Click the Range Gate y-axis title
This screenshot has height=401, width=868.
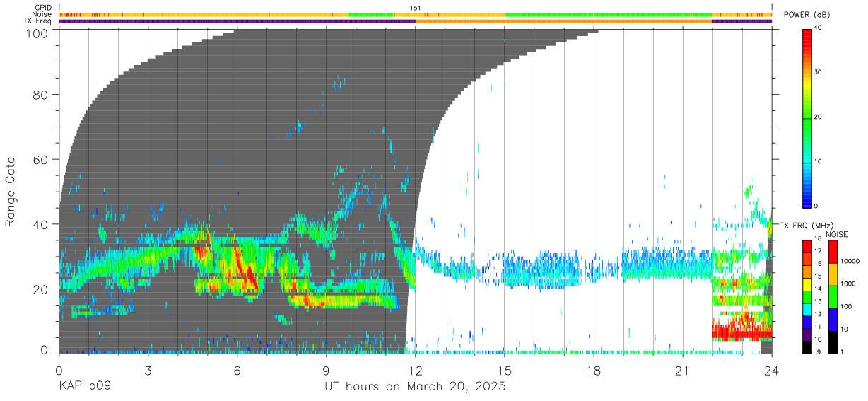click(x=11, y=192)
